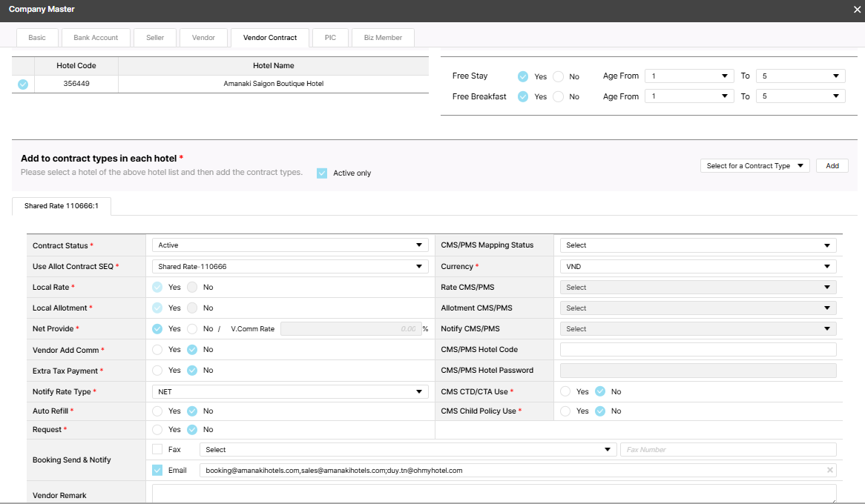
Task: Set Free Stay to No
Action: pyautogui.click(x=559, y=76)
